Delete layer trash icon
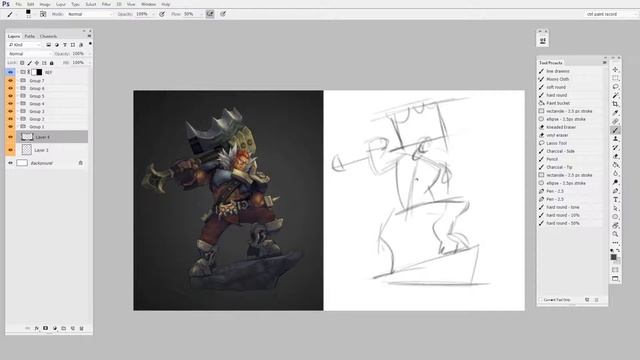 [x=81, y=328]
